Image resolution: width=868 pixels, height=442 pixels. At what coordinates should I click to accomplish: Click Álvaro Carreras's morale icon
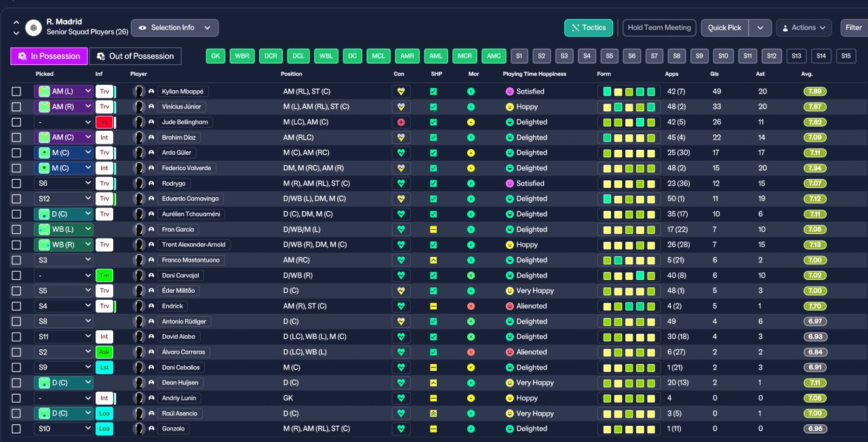coord(471,353)
